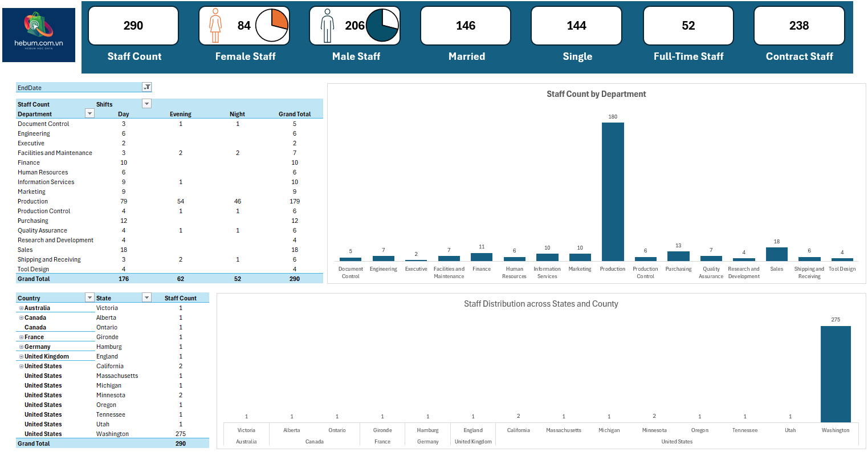Select the orange female staff pie chart
This screenshot has width=868, height=456.
[272, 26]
